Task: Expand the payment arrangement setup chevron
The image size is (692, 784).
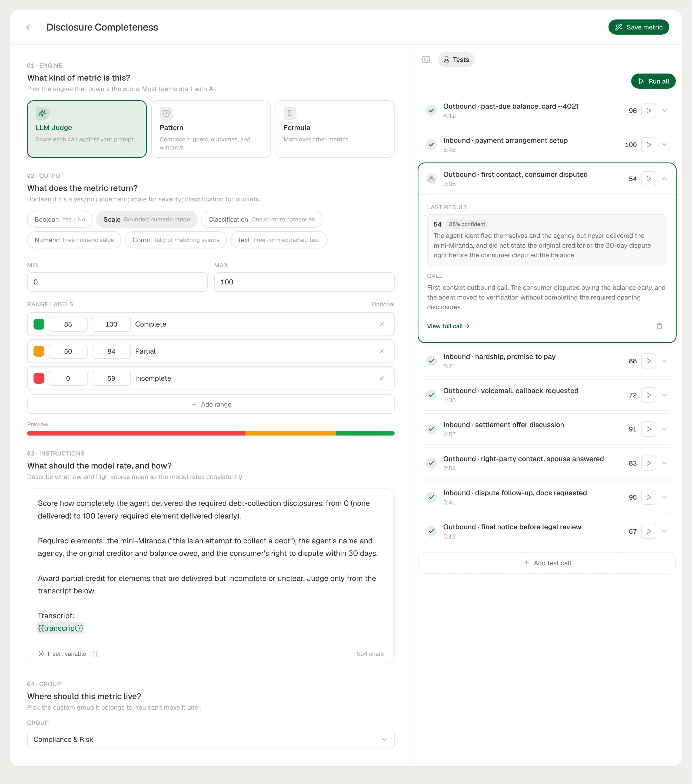Action: 664,145
